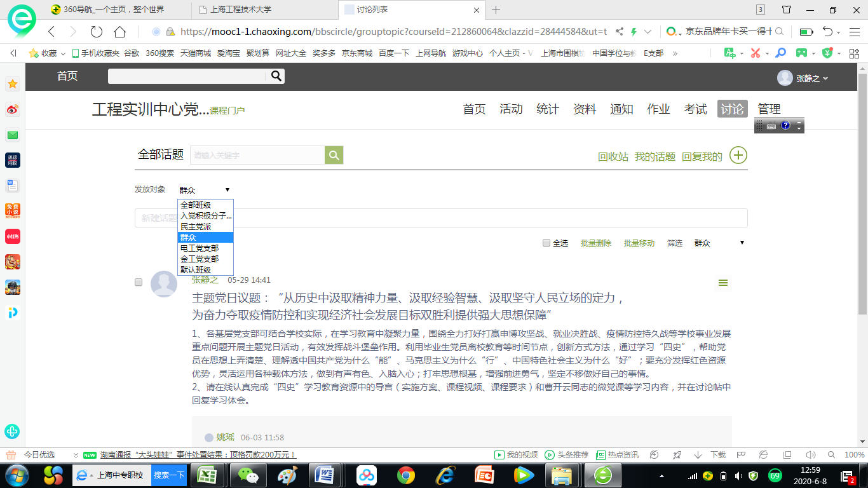868x488 pixels.
Task: Click the 批量删除 link
Action: click(595, 243)
